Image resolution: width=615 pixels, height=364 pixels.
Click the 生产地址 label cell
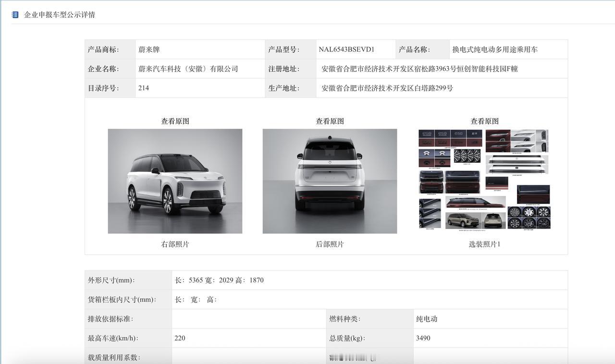291,88
